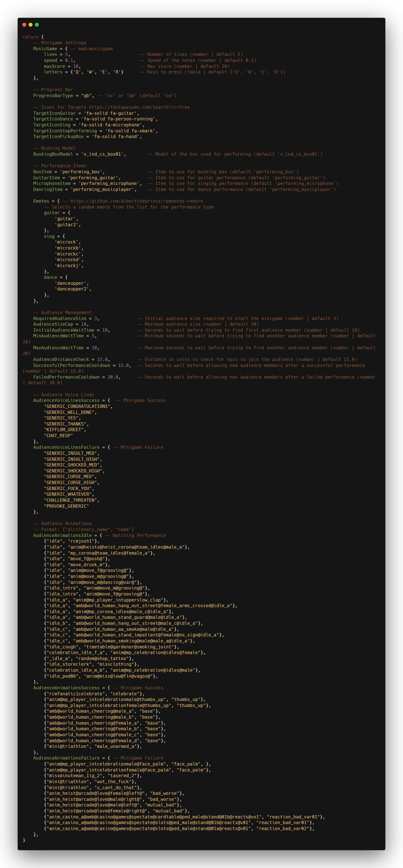Click the Emotes table declaration
Image resolution: width=403 pixels, height=868 pixels.
pyautogui.click(x=41, y=201)
